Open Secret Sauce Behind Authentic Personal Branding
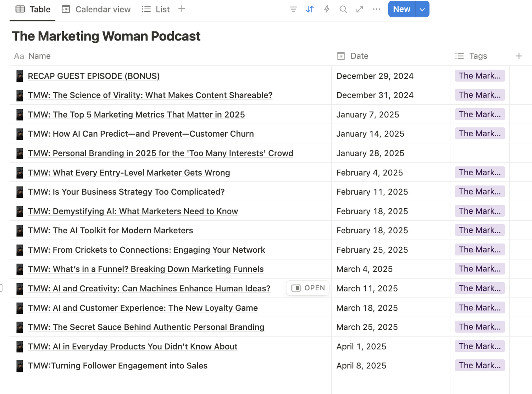Screen dimensions: 532x394 pos(146,327)
